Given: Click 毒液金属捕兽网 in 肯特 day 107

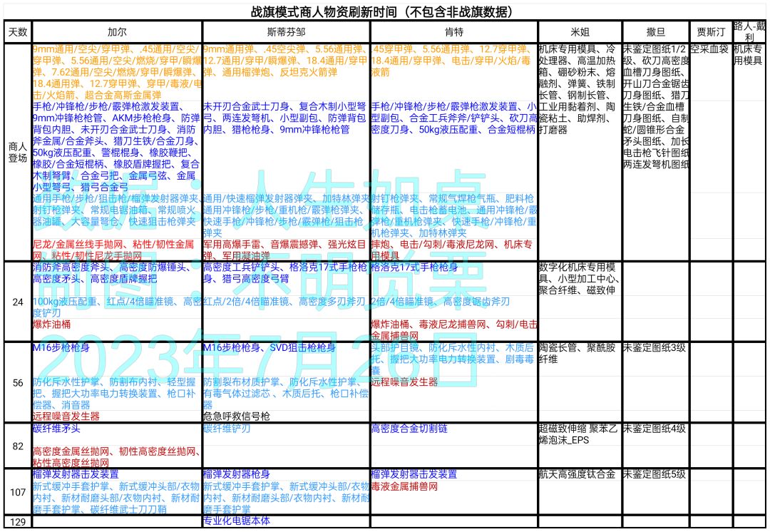Looking at the screenshot, I should 405,486.
